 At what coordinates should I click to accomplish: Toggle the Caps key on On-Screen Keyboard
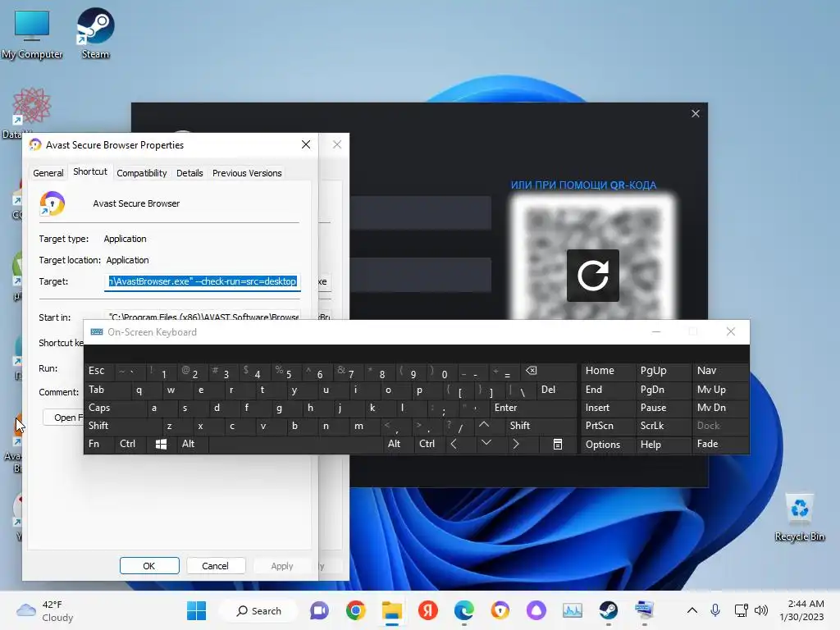[x=115, y=409]
